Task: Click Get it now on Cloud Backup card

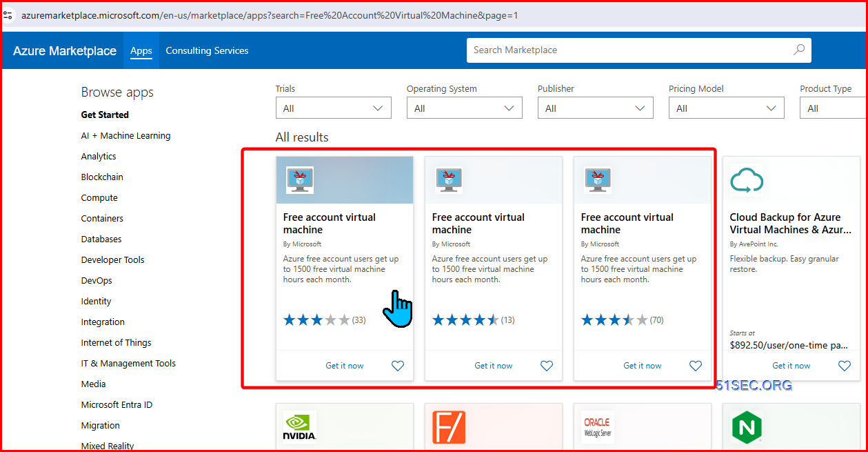Action: 791,366
